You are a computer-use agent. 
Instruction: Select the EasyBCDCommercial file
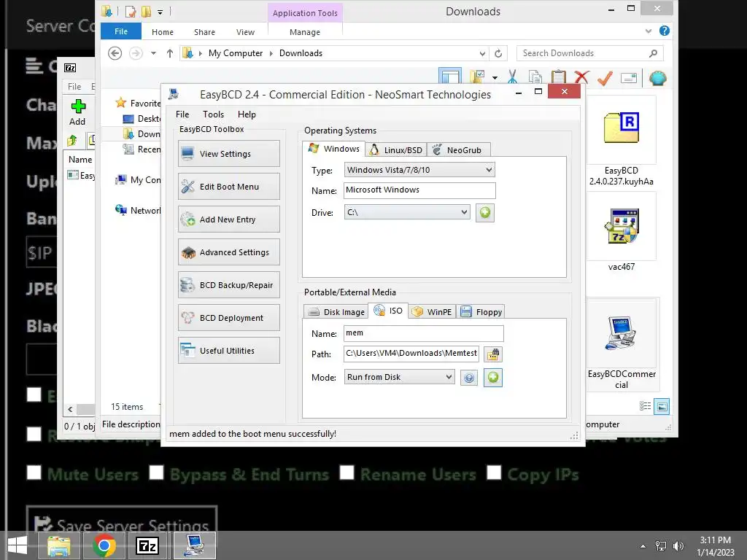(x=622, y=344)
